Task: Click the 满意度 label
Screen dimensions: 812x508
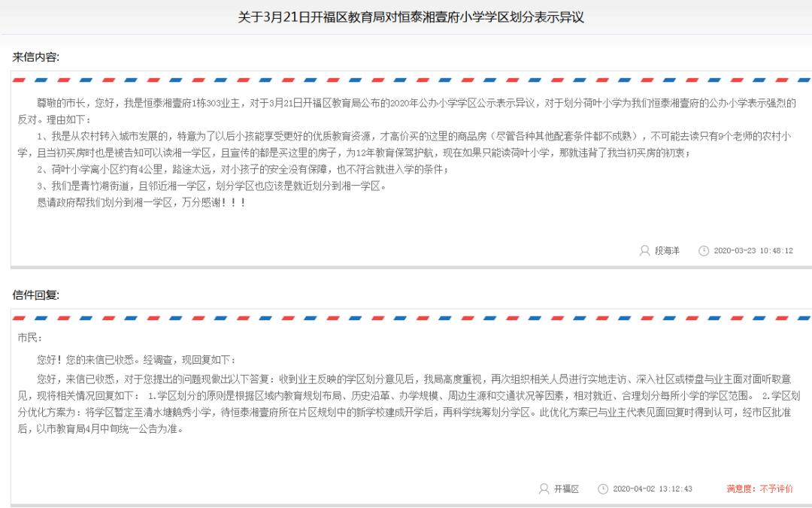Action: tap(741, 489)
